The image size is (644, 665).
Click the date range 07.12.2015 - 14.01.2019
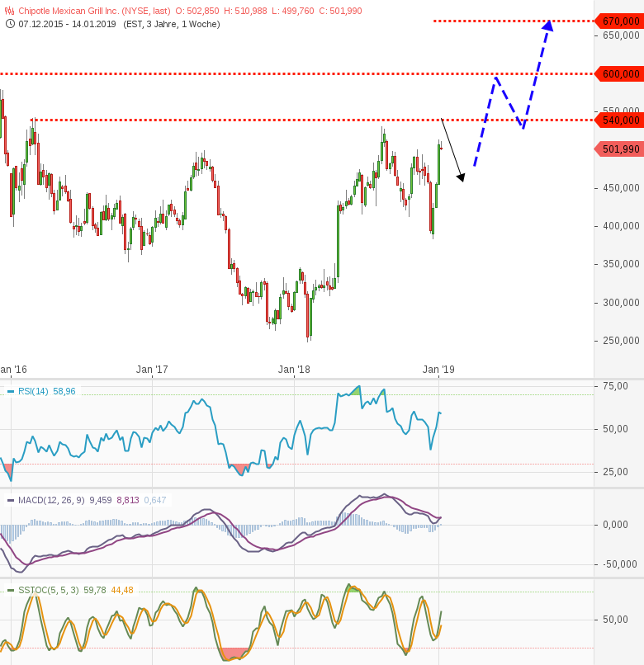tap(67, 24)
